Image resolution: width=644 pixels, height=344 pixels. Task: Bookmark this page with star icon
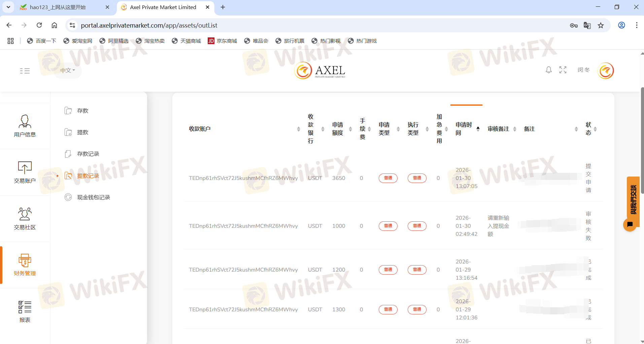(601, 25)
